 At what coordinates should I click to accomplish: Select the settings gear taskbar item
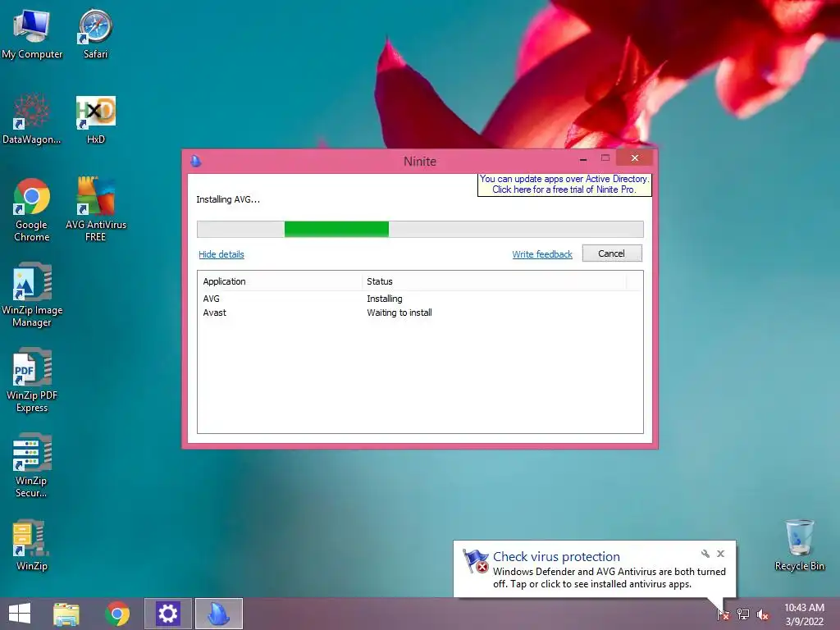[167, 614]
